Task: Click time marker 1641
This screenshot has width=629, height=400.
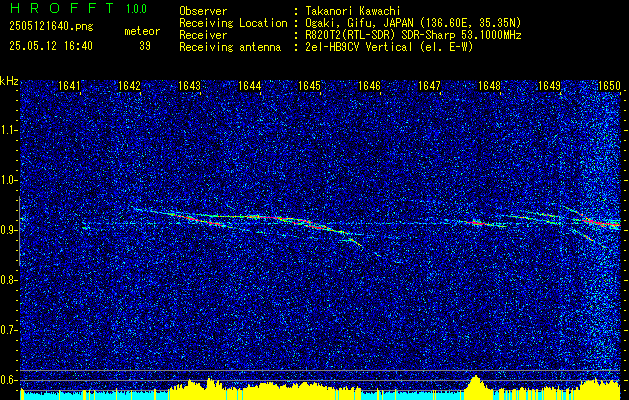Action: coord(69,86)
